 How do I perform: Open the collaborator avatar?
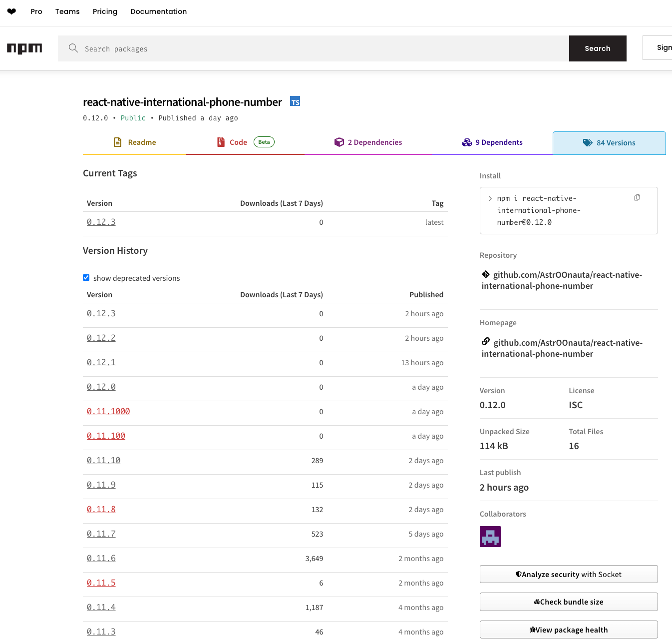[x=490, y=537]
